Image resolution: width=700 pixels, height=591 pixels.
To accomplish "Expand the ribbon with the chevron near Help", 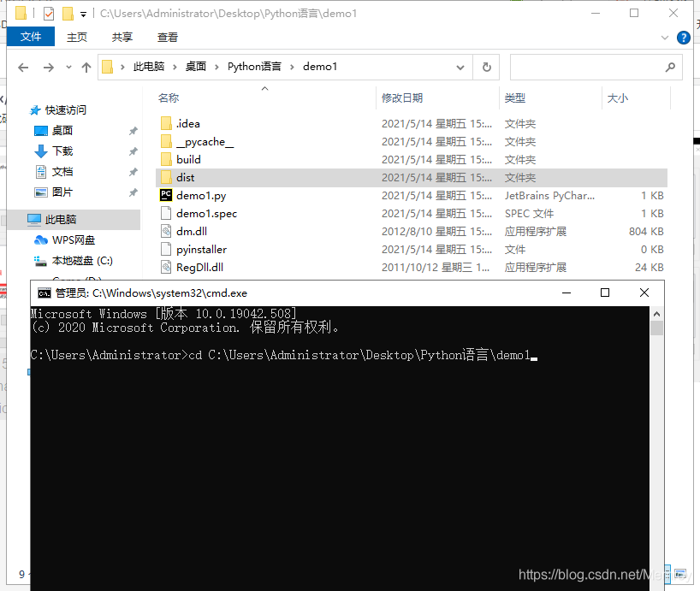I will [665, 38].
